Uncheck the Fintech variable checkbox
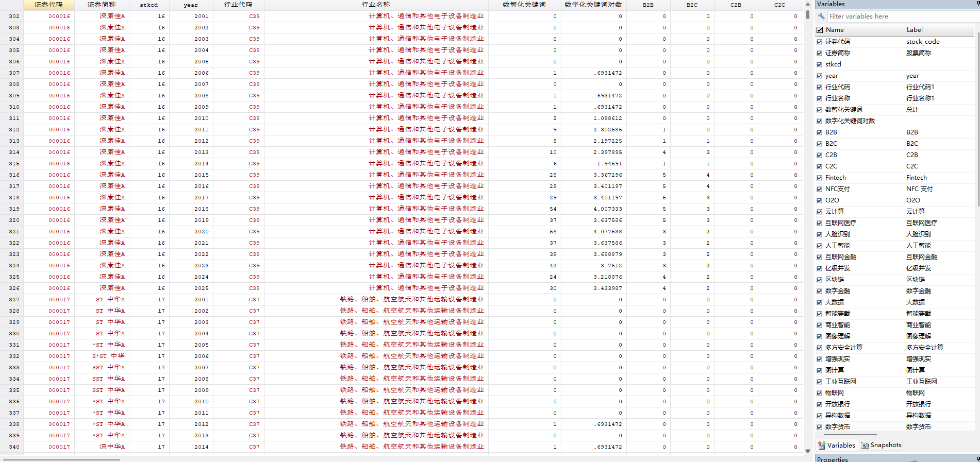The width and height of the screenshot is (980, 462). [x=820, y=178]
